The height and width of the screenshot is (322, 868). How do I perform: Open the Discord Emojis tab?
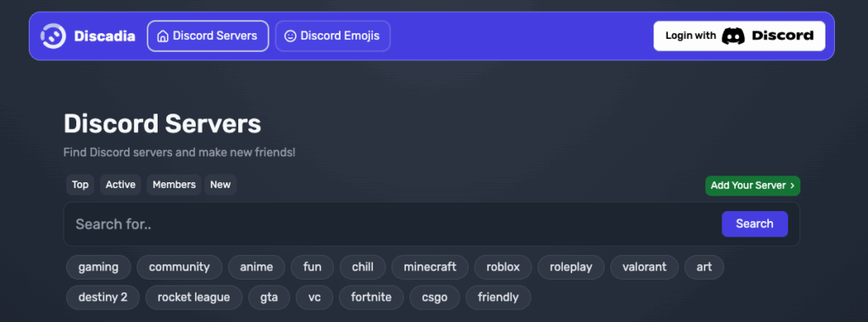(332, 36)
